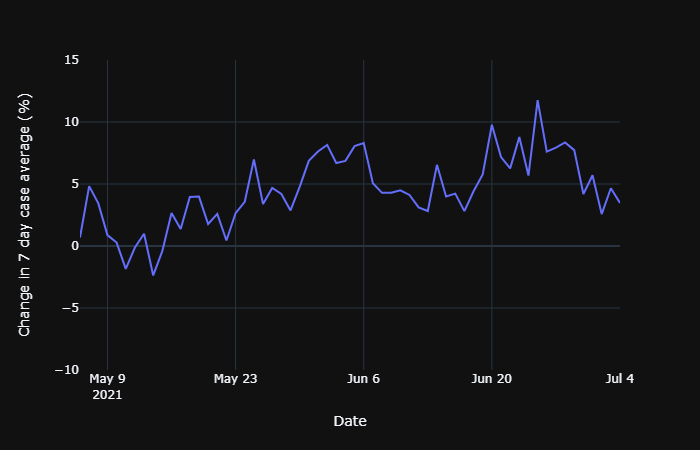The image size is (700, 450).
Task: Click the "15" y-axis tick label
Action: coord(71,60)
